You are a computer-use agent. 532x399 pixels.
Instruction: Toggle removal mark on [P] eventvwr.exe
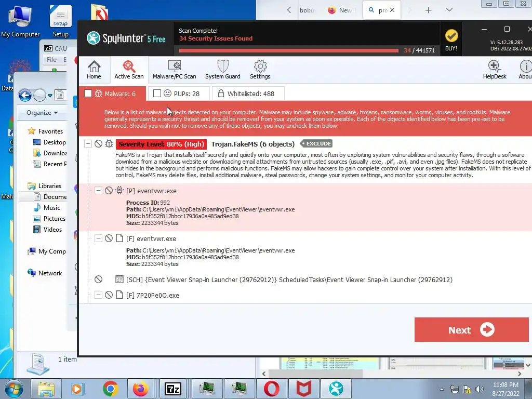pyautogui.click(x=109, y=191)
